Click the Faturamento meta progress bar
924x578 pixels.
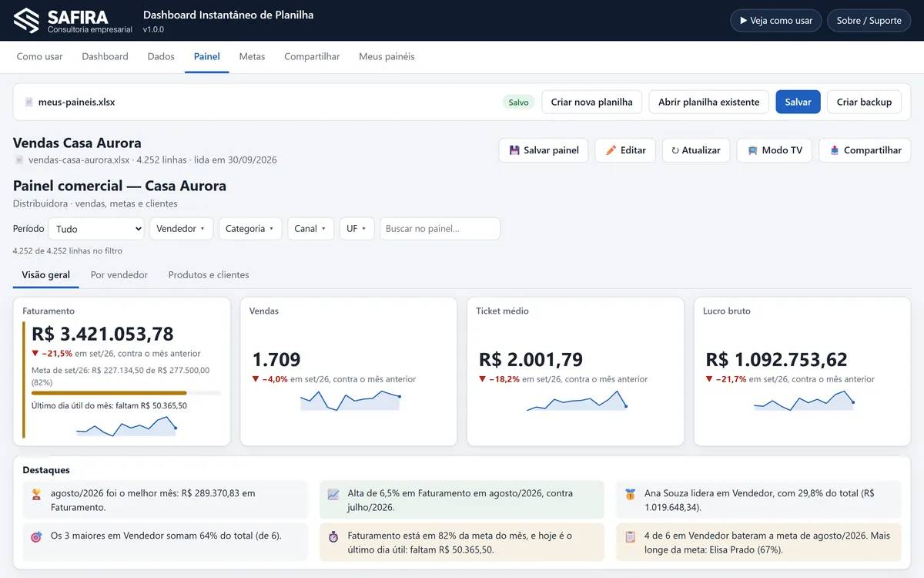[126, 393]
